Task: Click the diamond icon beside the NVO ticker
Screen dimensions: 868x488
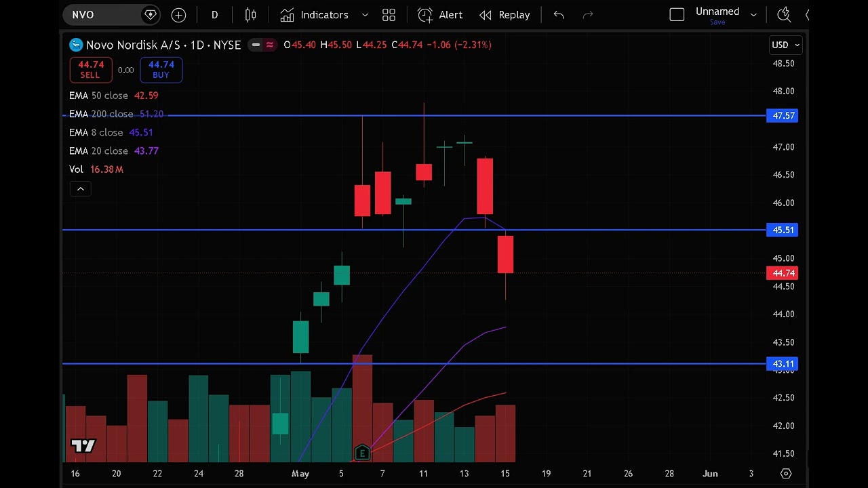Action: (150, 15)
